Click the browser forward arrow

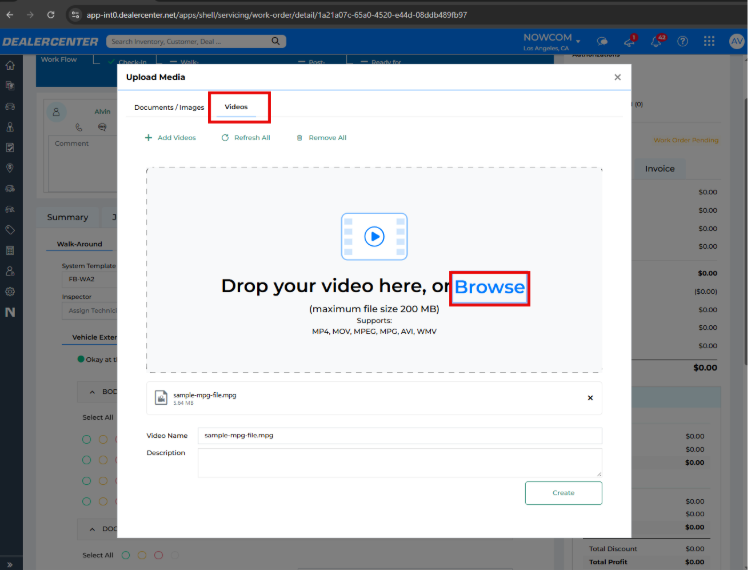pos(30,15)
